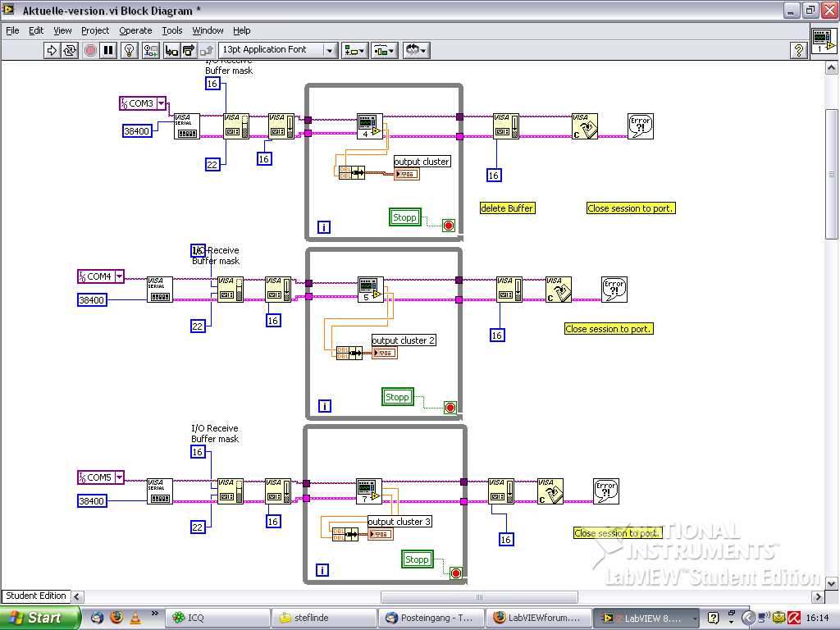840x630 pixels.
Task: Click the VISA Close node in COM4 row
Action: point(558,290)
